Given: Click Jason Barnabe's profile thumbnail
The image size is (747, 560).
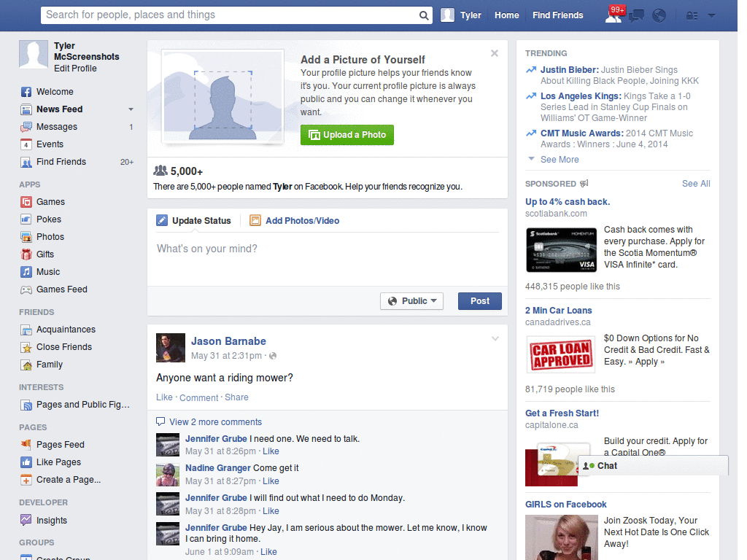Looking at the screenshot, I should (x=171, y=348).
